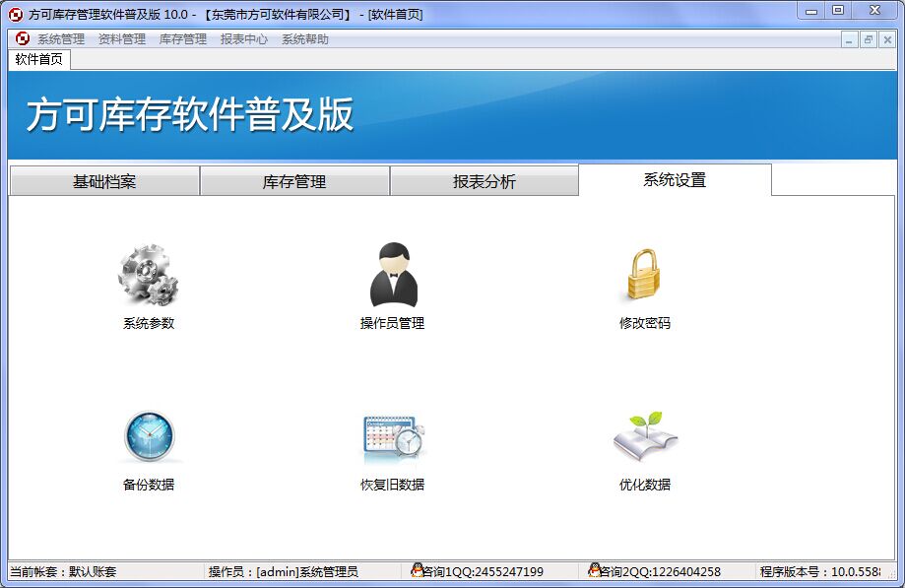905x588 pixels.
Task: Select the 软件首页 document tab
Action: 39,59
